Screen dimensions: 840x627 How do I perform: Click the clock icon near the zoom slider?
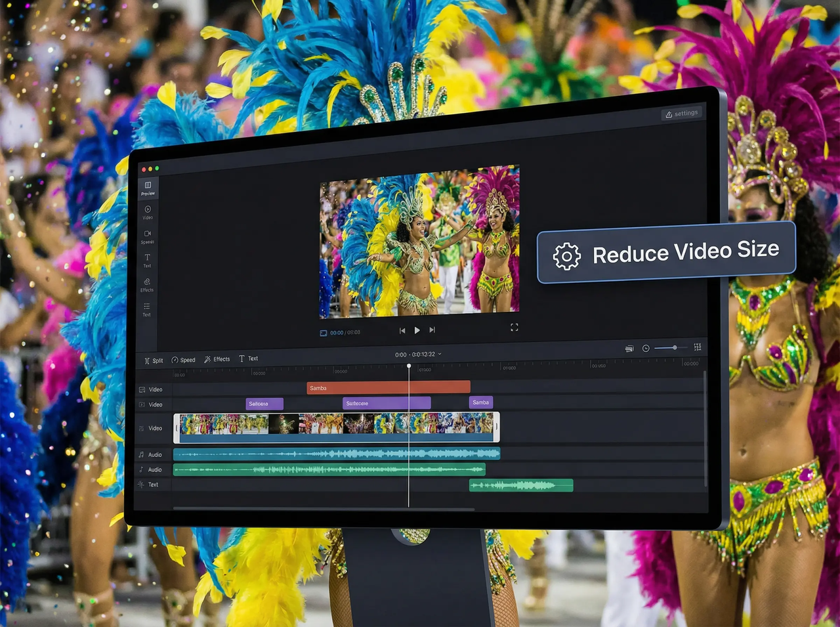646,347
